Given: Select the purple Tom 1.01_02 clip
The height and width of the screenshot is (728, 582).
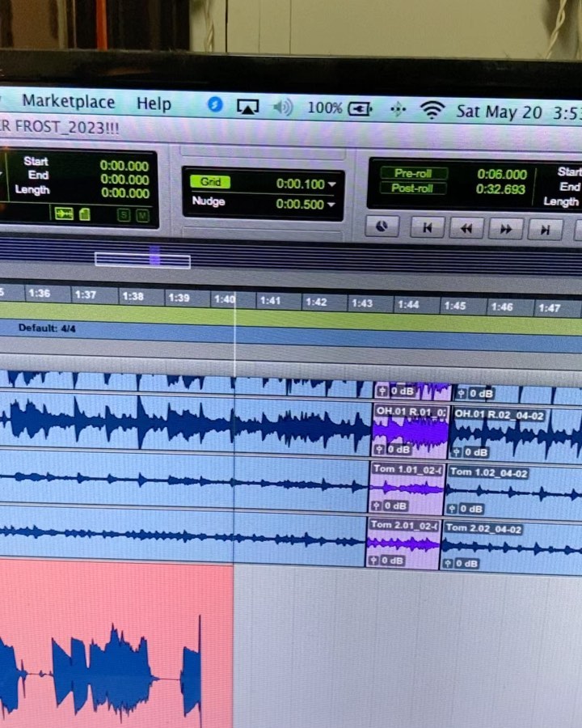Looking at the screenshot, I should tap(407, 487).
